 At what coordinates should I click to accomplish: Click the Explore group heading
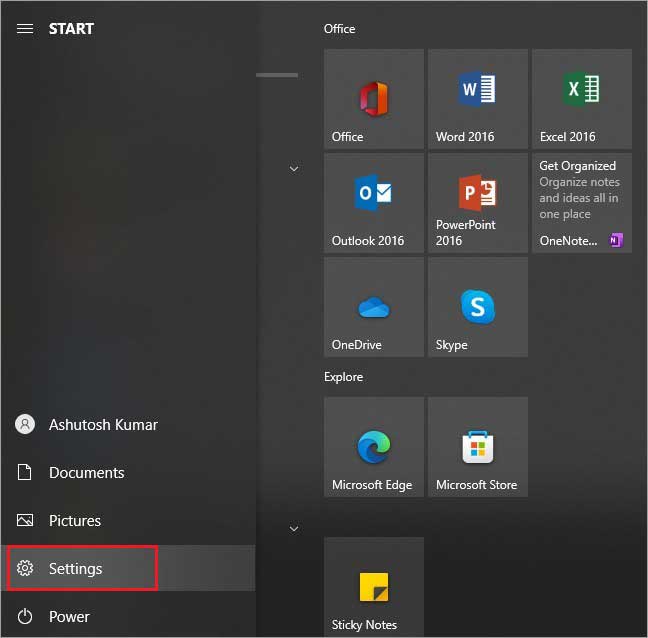343,377
